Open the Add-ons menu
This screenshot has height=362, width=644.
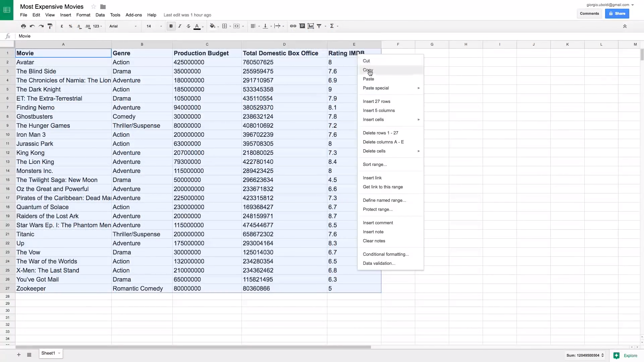[133, 15]
